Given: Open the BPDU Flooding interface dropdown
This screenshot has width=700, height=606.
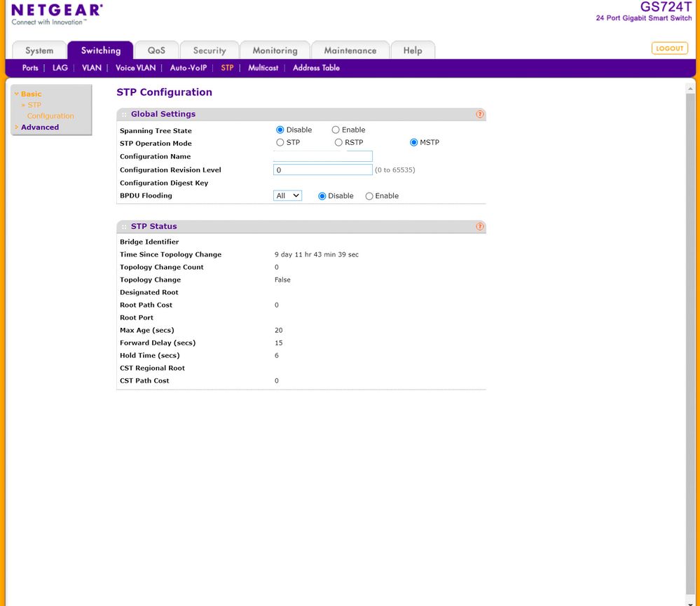Looking at the screenshot, I should coord(287,195).
